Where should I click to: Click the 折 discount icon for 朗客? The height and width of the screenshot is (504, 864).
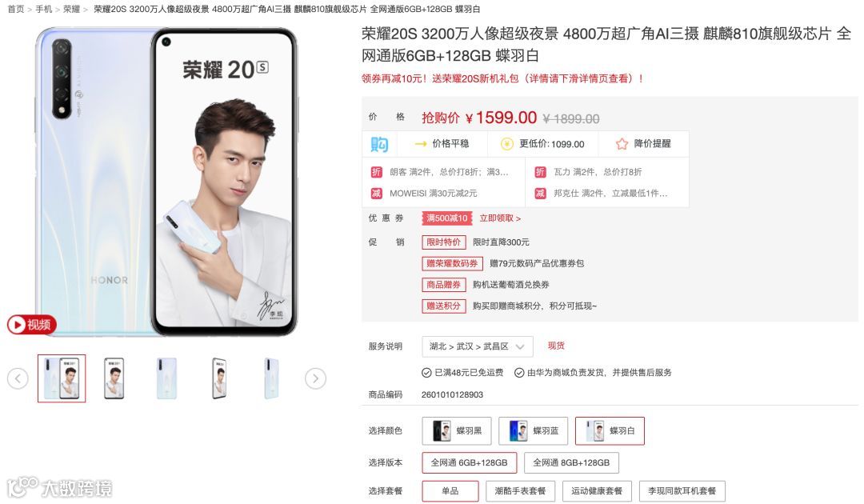click(x=376, y=172)
